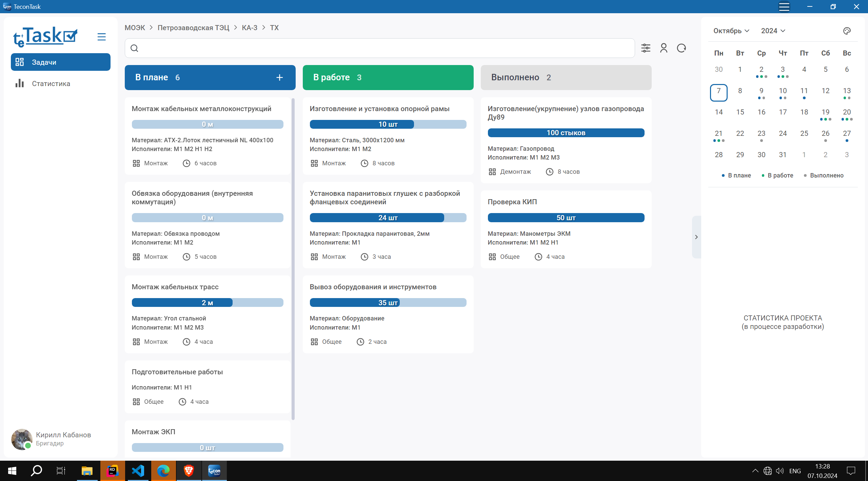Select October 19 in calendar
This screenshot has height=481, width=868.
825,112
